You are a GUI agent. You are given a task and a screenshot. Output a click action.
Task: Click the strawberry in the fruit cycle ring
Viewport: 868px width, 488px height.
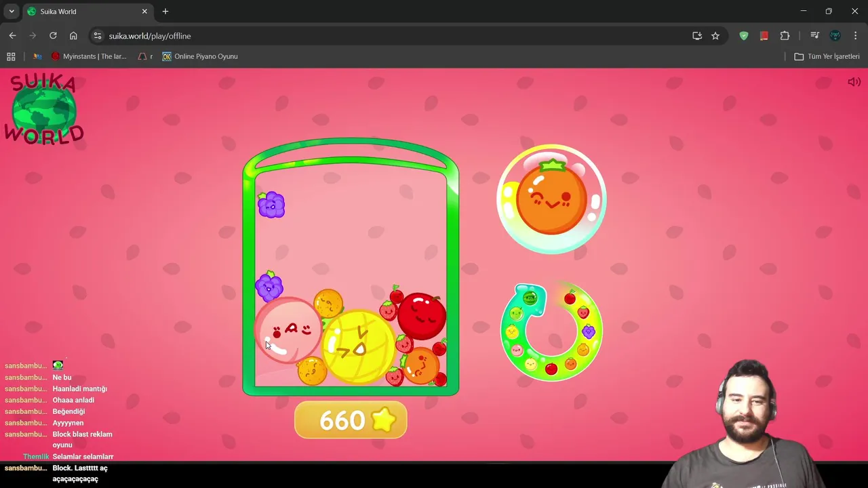coord(583,312)
